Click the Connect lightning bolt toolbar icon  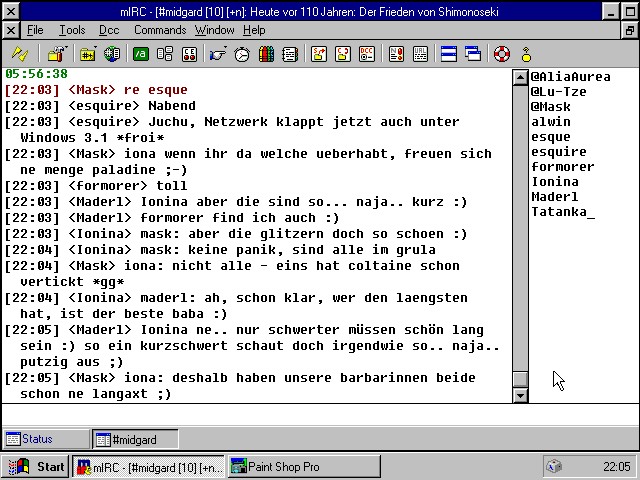tap(20, 54)
